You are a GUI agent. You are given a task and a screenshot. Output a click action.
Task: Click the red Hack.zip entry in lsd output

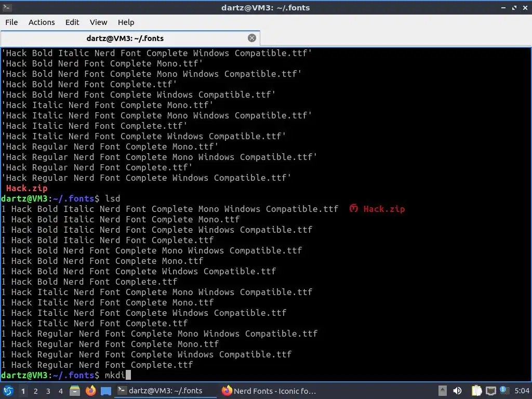[x=384, y=209]
